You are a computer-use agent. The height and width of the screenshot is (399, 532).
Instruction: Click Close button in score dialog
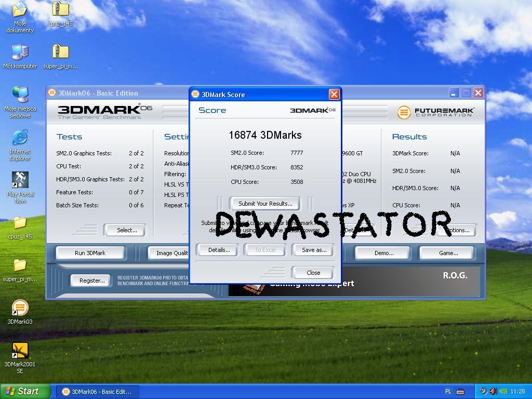(313, 273)
